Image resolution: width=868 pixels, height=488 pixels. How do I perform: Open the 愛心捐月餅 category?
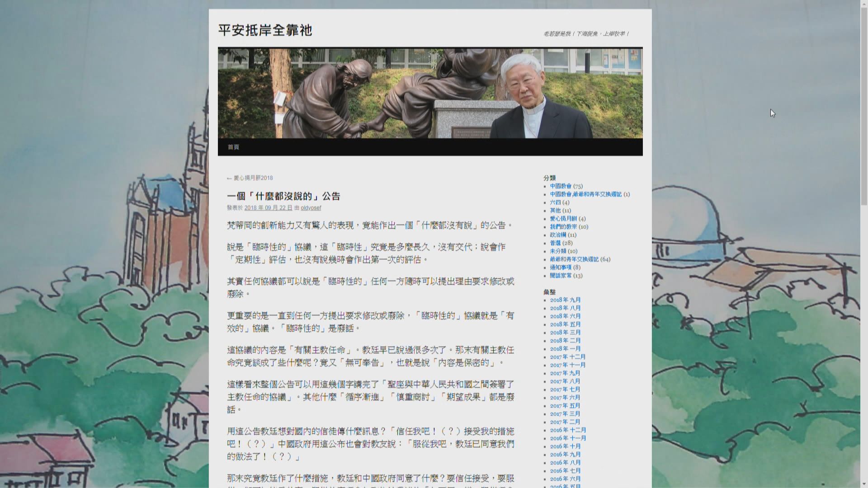(x=563, y=219)
